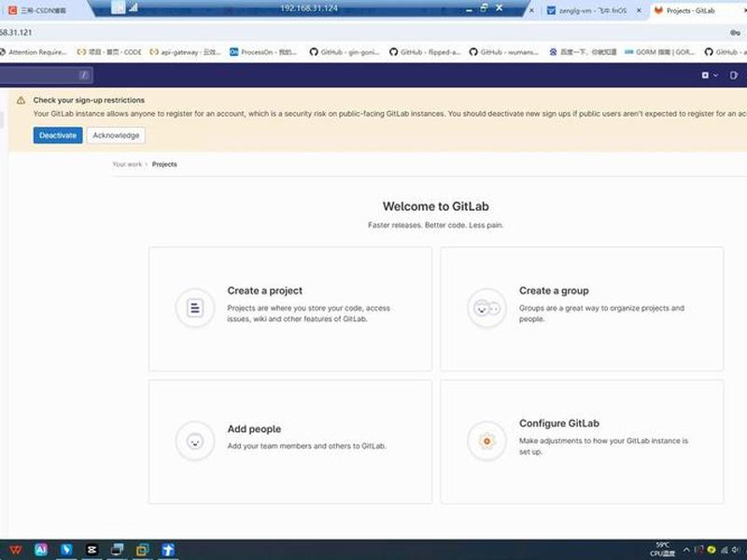Open the CODE bookmark
Image resolution: width=747 pixels, height=560 pixels.
pyautogui.click(x=109, y=52)
